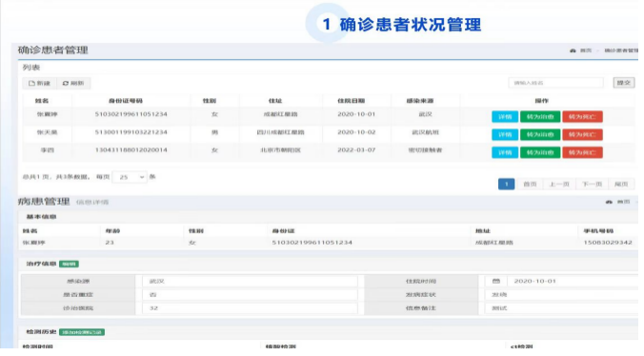Click the green edit tag beside 治疗信息

[69, 264]
